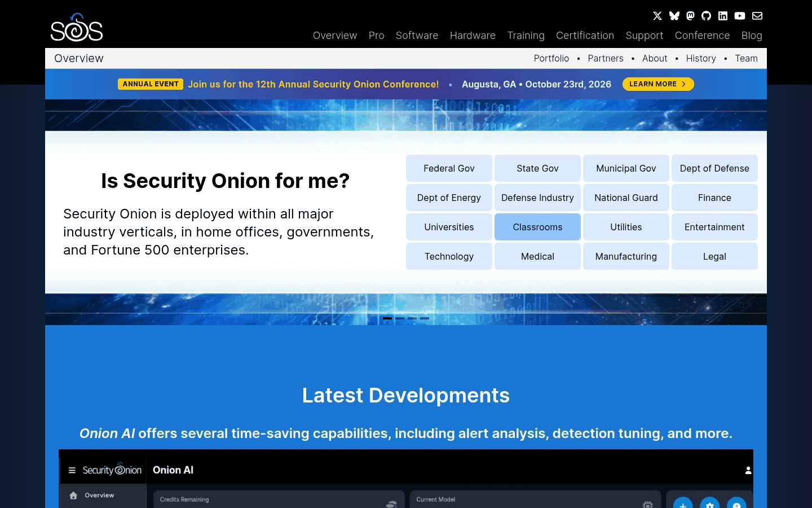The height and width of the screenshot is (508, 812).
Task: Open the X (Twitter) social link
Action: tap(657, 16)
